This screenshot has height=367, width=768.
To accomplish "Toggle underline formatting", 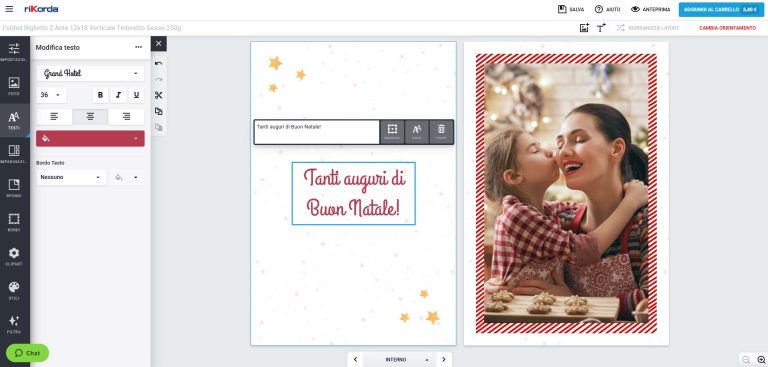I will pyautogui.click(x=136, y=95).
